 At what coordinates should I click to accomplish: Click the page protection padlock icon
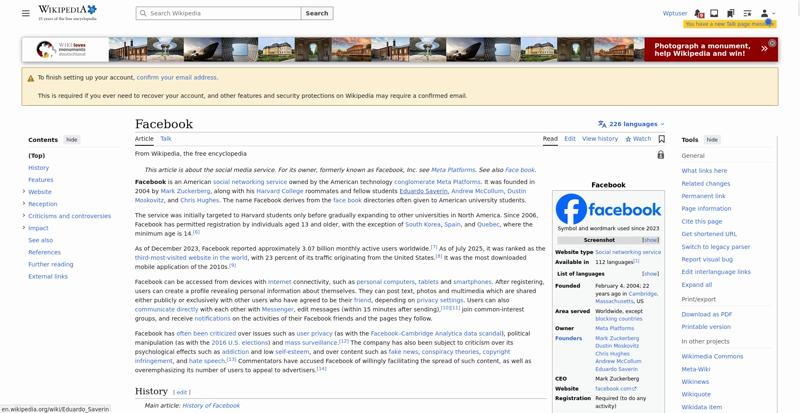coord(661,154)
